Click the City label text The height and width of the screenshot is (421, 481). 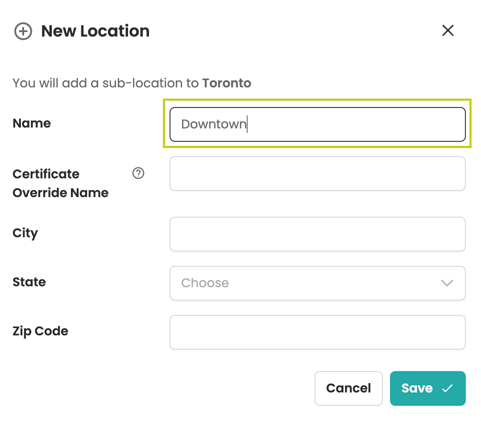[25, 233]
